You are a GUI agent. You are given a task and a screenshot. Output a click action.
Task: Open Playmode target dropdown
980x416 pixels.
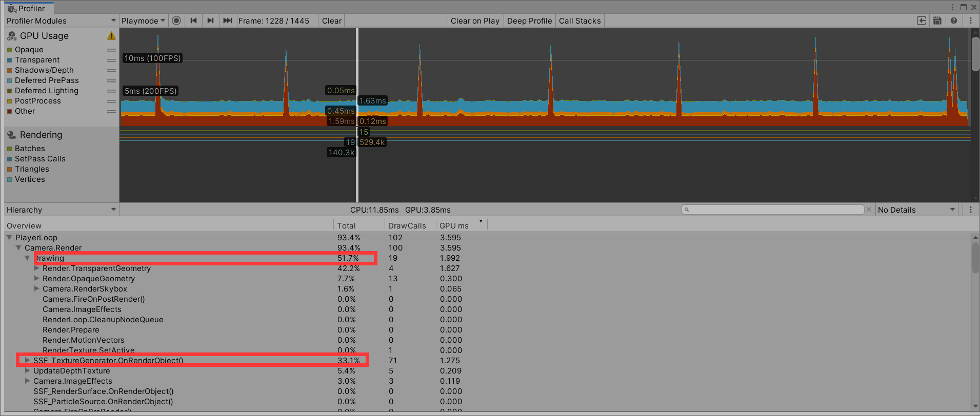tap(144, 20)
